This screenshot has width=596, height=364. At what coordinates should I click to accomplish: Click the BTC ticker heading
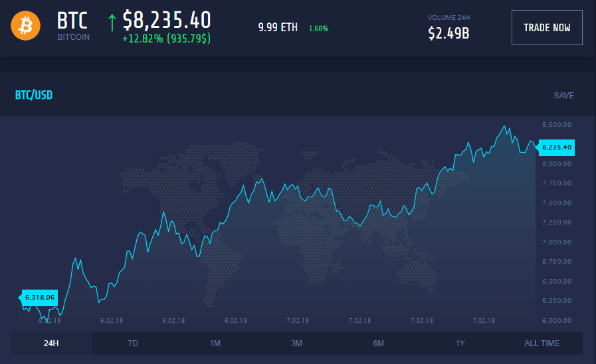72,21
